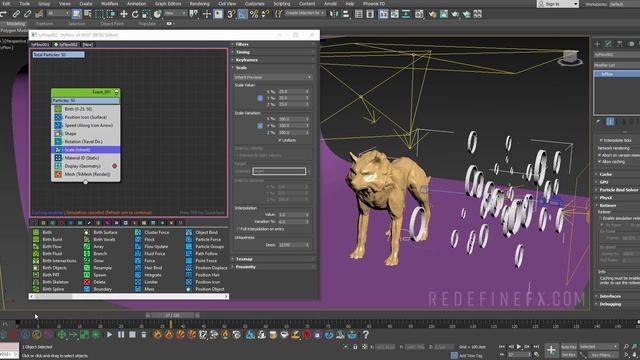Toggle Interpolate ticks checkbox in right panel
Image resolution: width=640 pixels, height=360 pixels.
601,140
